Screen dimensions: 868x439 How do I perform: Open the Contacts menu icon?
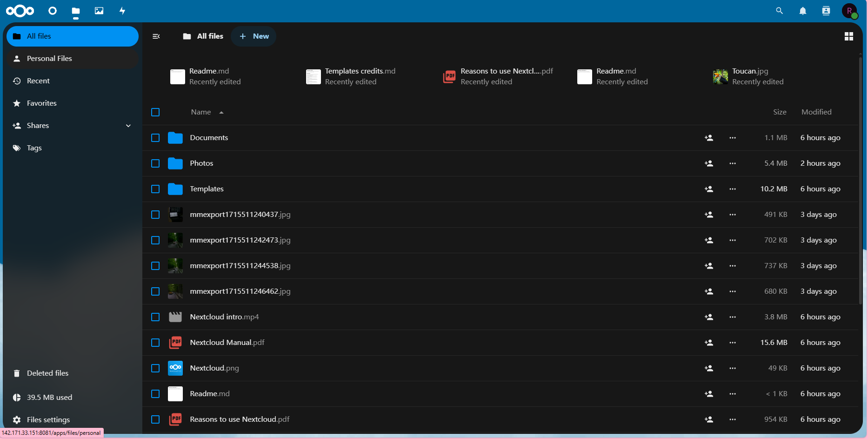826,11
